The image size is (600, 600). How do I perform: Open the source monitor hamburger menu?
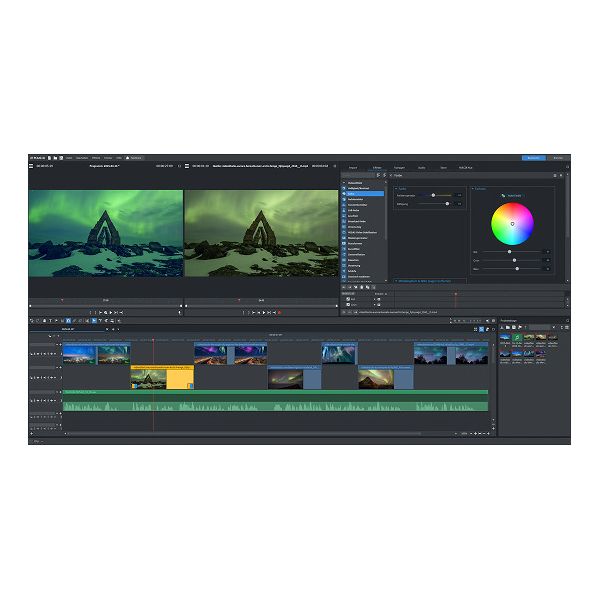tap(187, 166)
